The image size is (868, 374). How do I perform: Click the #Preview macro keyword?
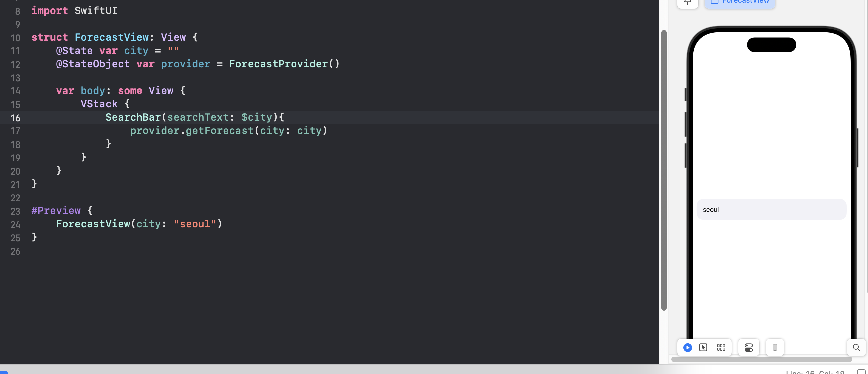[56, 211]
